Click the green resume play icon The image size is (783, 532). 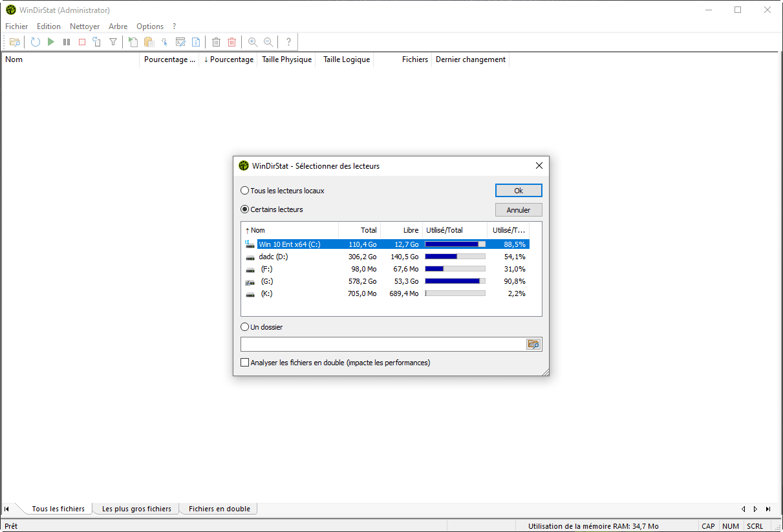coord(51,42)
